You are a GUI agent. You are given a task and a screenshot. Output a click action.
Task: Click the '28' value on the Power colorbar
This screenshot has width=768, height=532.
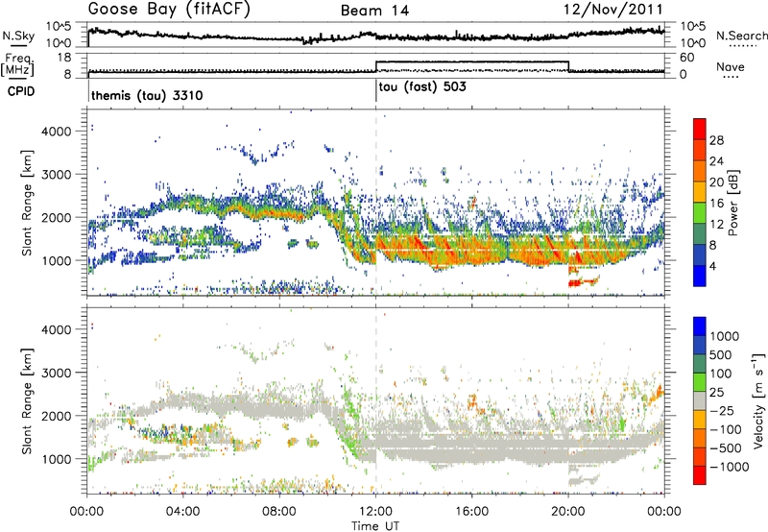(x=716, y=140)
